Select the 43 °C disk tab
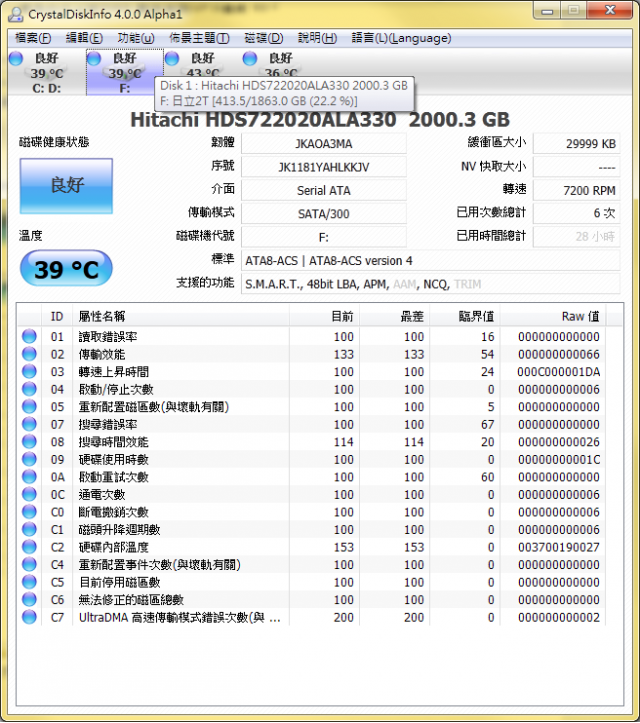 point(202,65)
